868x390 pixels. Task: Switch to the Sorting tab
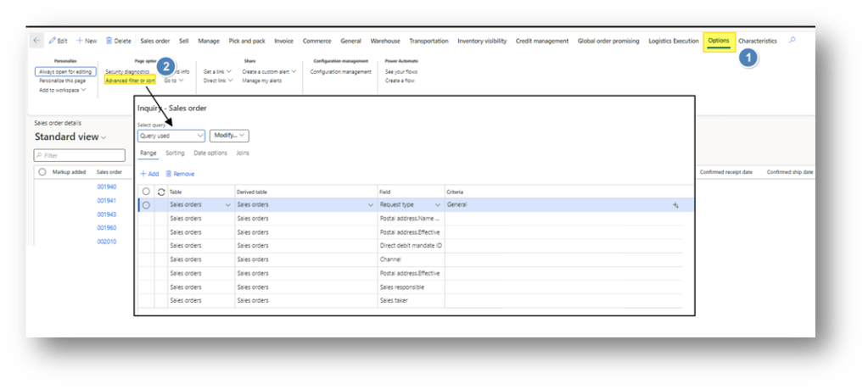coord(175,153)
